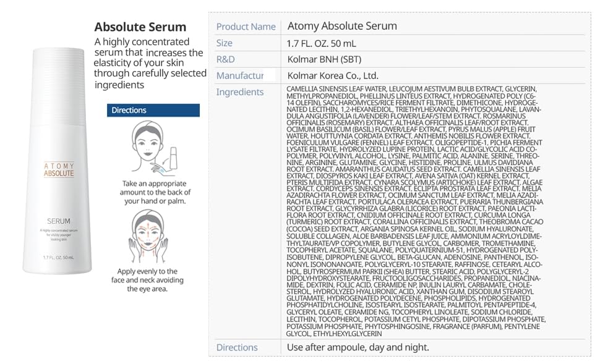Viewport: 595px width, 364px height.
Task: Click the SERUM label on the bottle
Action: point(58,221)
